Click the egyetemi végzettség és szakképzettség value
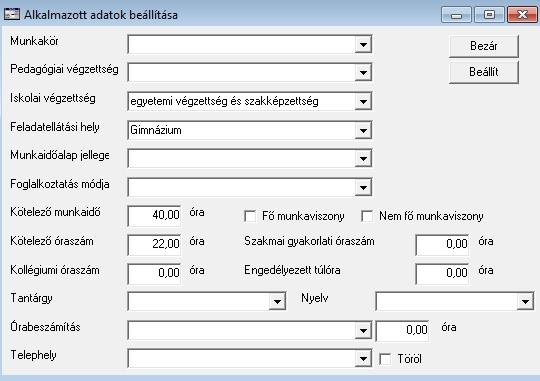This screenshot has height=381, width=540. click(x=224, y=102)
